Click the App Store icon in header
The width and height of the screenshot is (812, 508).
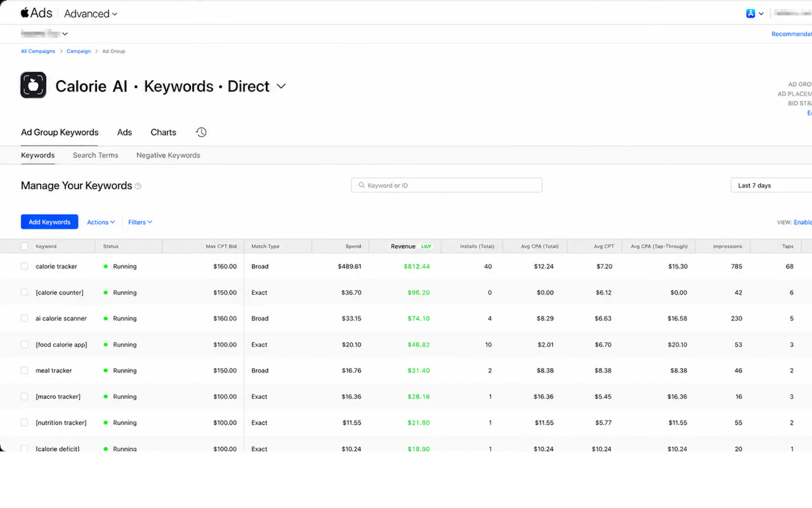751,14
